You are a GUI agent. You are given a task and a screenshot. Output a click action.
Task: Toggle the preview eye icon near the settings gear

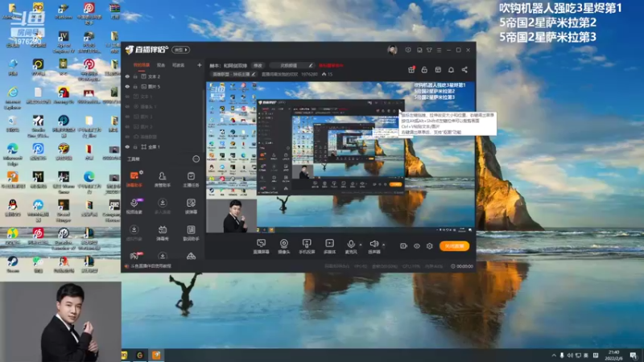[416, 246]
